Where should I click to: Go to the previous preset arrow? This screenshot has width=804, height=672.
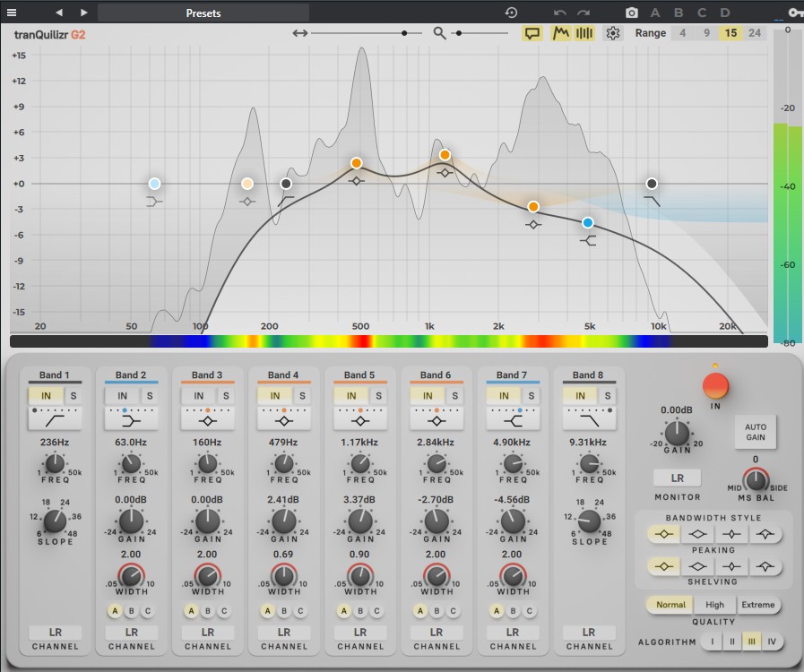tap(59, 13)
